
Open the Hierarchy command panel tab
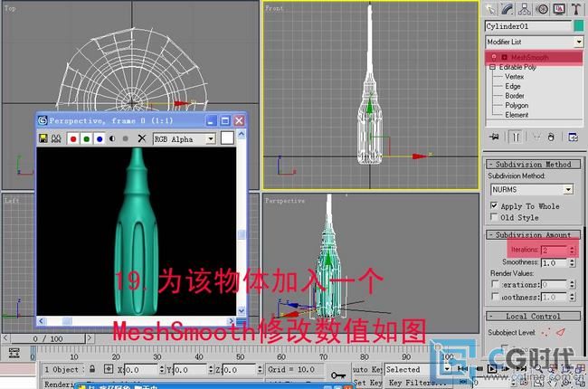(525, 9)
